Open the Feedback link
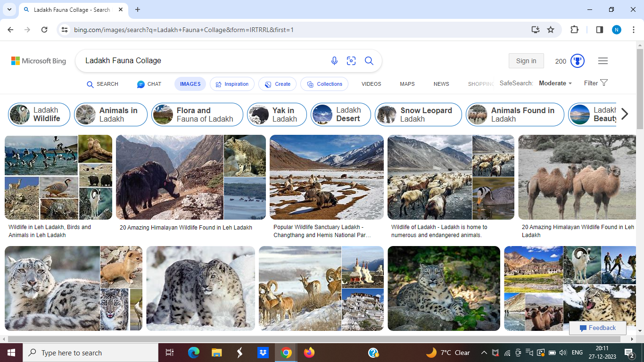The image size is (644, 362). [x=598, y=328]
